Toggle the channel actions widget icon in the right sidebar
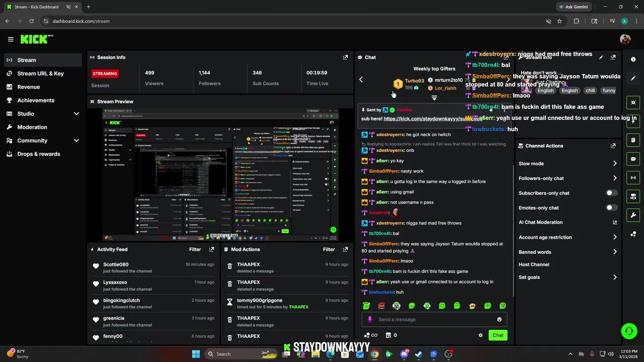This screenshot has width=644, height=362. click(633, 196)
